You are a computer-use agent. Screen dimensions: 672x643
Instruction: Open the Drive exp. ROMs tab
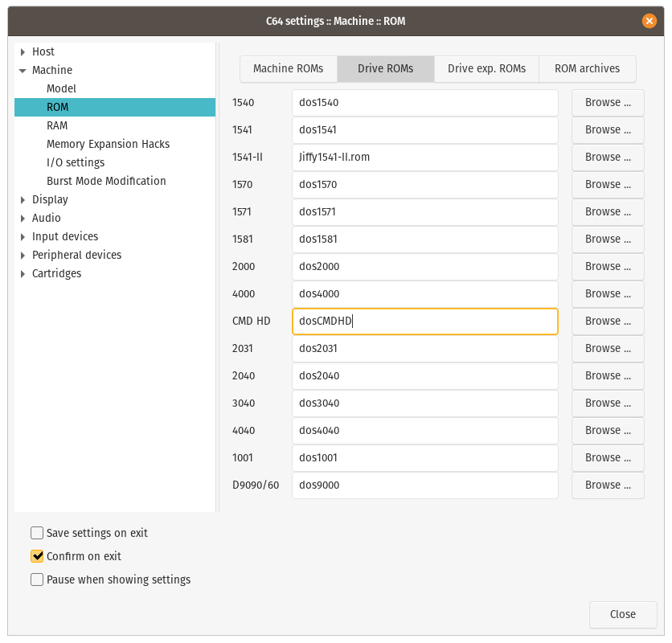coord(486,68)
